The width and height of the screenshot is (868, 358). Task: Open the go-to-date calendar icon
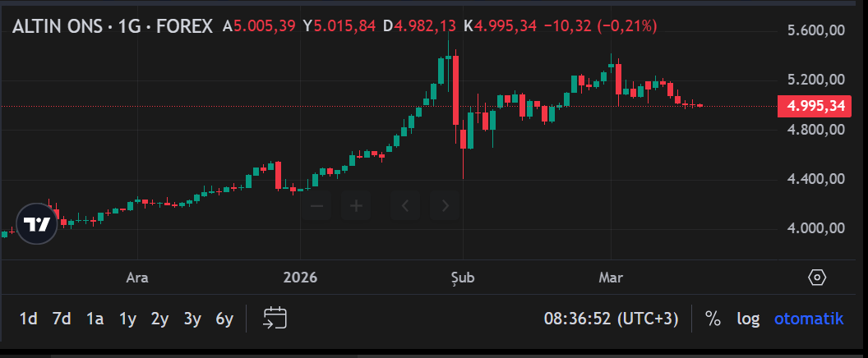pos(275,319)
